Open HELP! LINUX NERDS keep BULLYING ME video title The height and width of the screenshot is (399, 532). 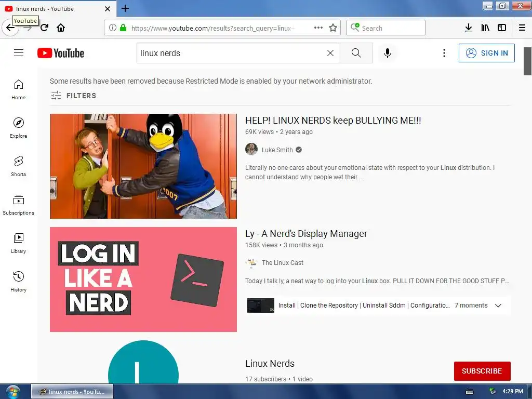[333, 121]
